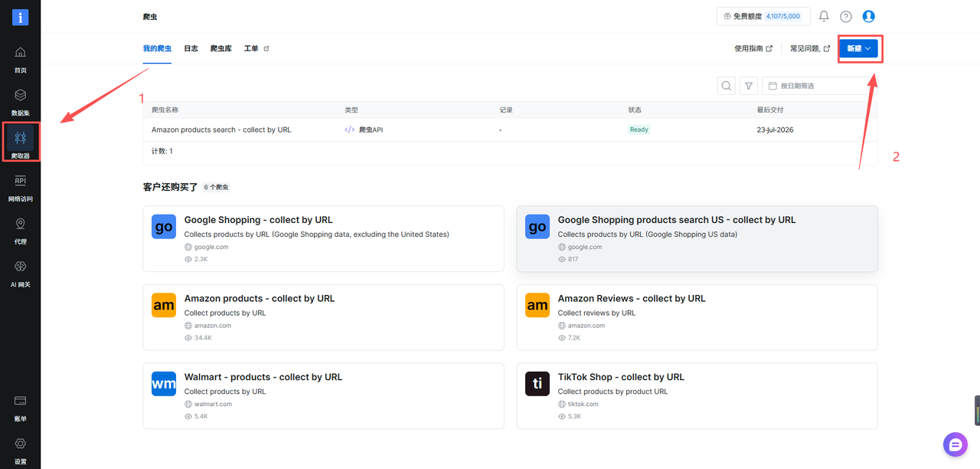Screen dimensions: 980x469
Task: Click the Amazon products card 'am' logo
Action: click(164, 305)
